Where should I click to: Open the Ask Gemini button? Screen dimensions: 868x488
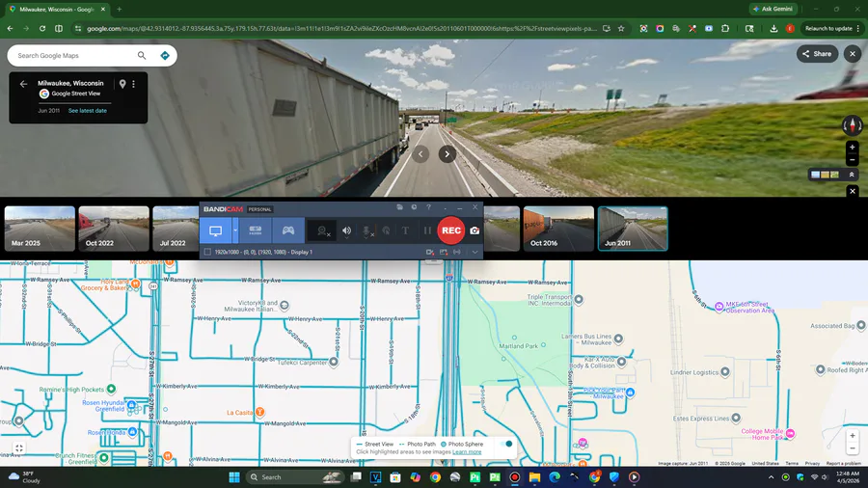773,9
